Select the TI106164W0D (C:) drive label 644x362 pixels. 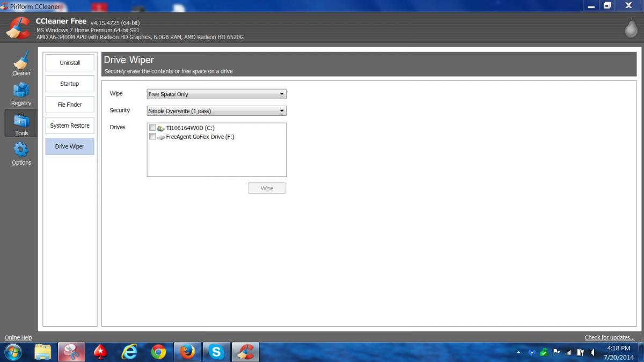[x=191, y=128]
